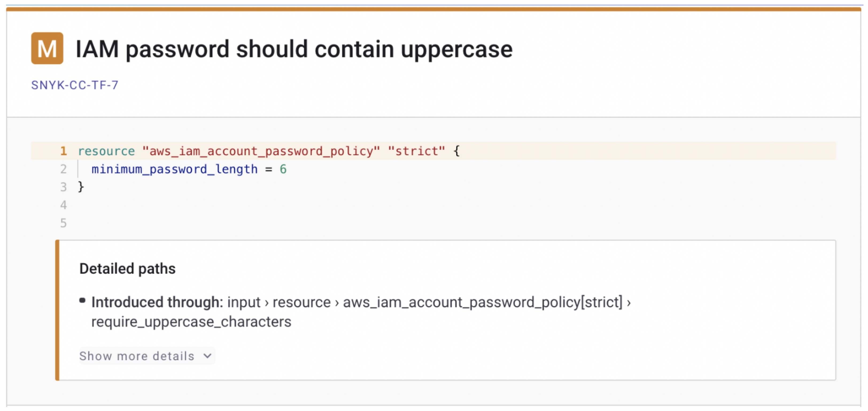
Task: Click line number 5 in code gutter
Action: 63,223
